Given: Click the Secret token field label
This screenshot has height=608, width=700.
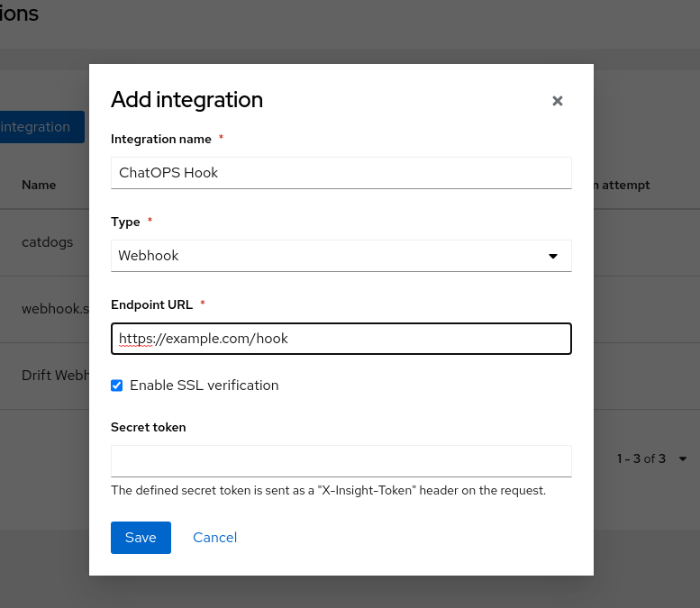Looking at the screenshot, I should coord(149,428).
